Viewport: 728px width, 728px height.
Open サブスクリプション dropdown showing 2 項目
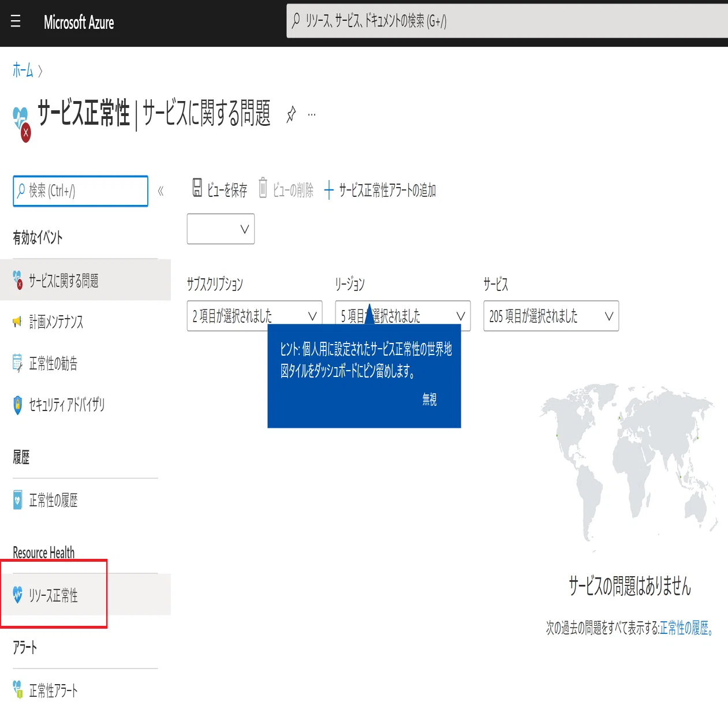pos(255,316)
